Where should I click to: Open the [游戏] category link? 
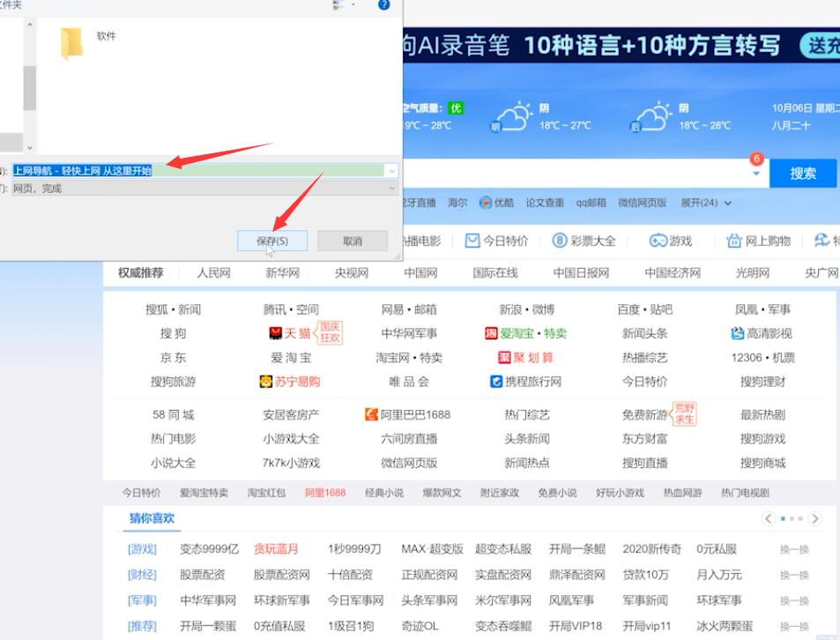coord(142,549)
